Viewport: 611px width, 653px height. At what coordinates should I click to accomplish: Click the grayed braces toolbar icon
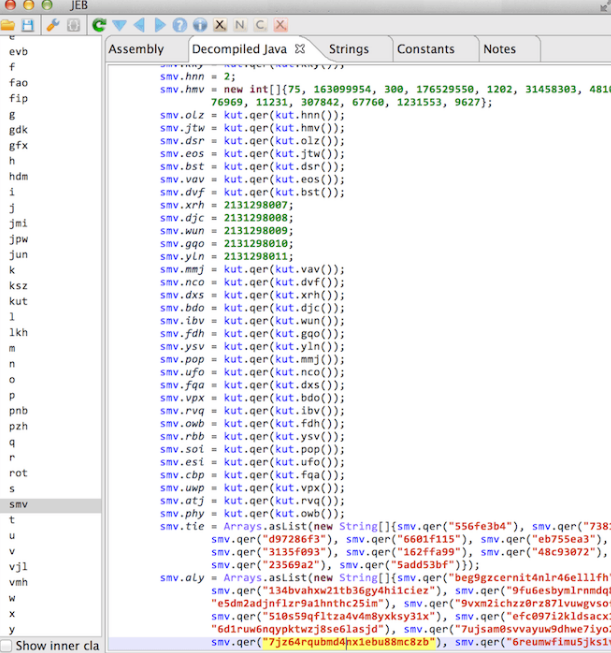point(74,25)
